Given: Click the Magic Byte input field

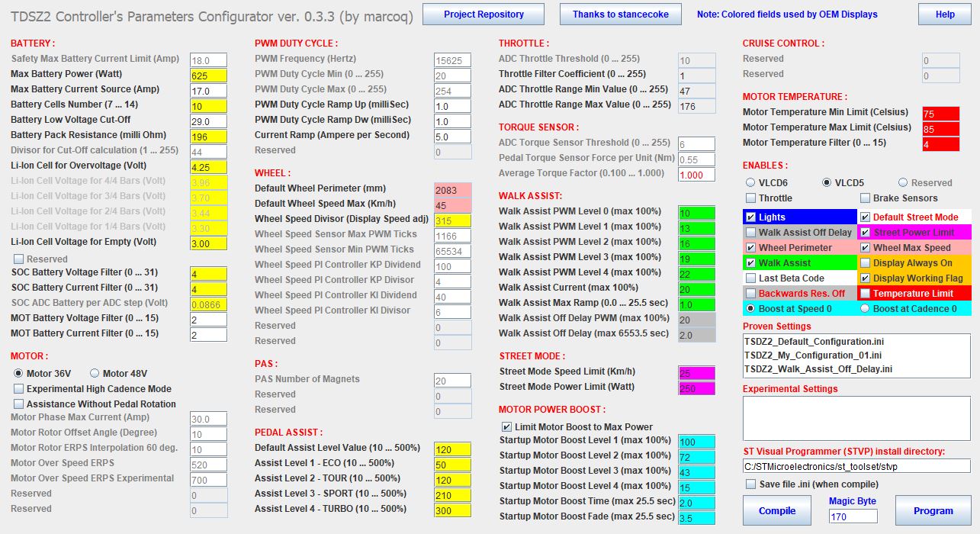Looking at the screenshot, I should (853, 516).
